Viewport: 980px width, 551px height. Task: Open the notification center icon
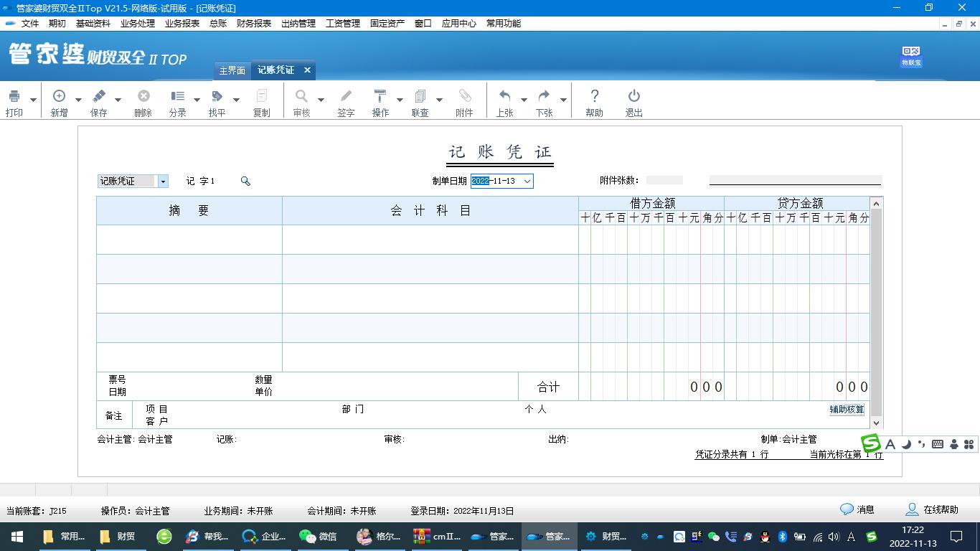(956, 536)
